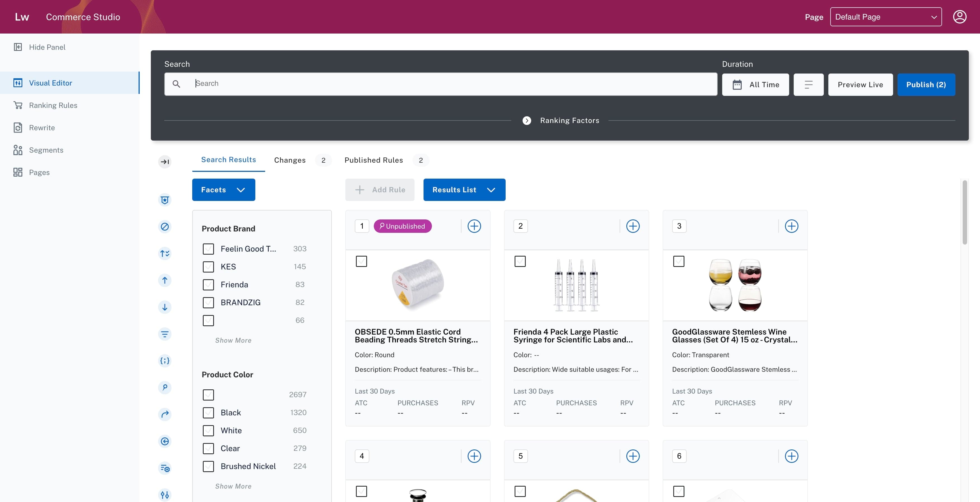Check the KES brand checkbox
Screen dimensions: 980x502
point(208,267)
